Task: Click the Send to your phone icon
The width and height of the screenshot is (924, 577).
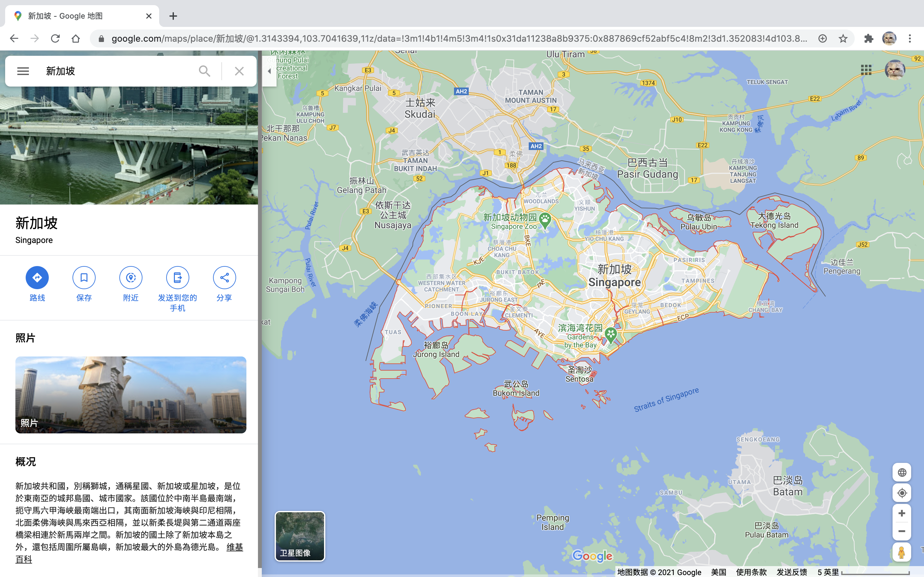Action: click(177, 277)
